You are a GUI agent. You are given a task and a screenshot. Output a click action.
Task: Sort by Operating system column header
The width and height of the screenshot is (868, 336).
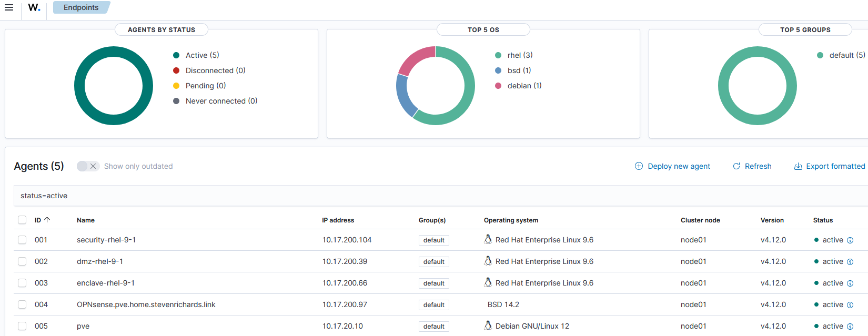[x=511, y=220]
